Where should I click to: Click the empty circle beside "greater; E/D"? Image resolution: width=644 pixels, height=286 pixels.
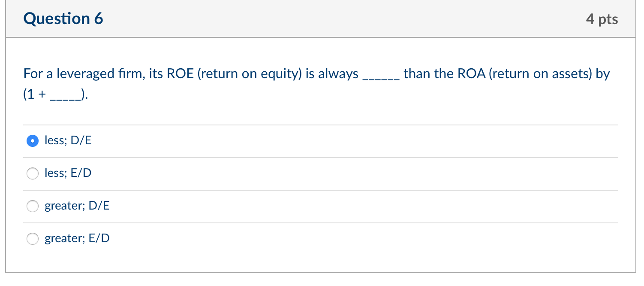[33, 239]
